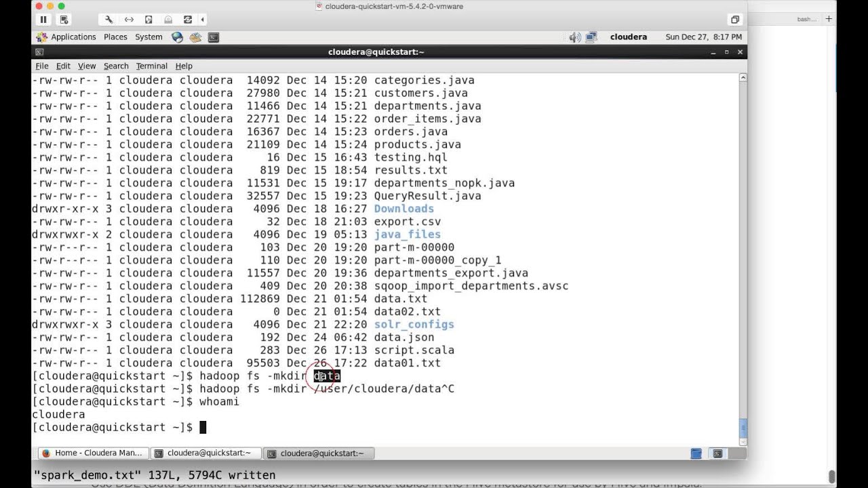Open the System menu
The width and height of the screenshot is (868, 488).
click(x=149, y=37)
